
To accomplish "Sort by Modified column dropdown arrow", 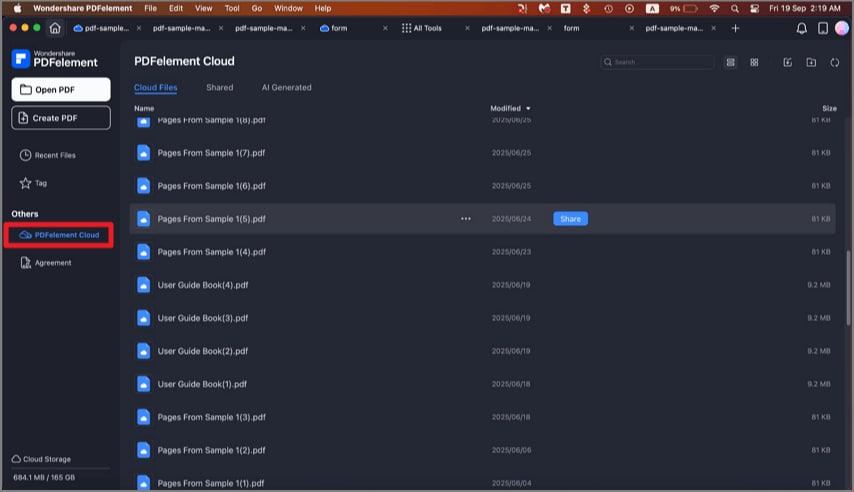I will [528, 108].
